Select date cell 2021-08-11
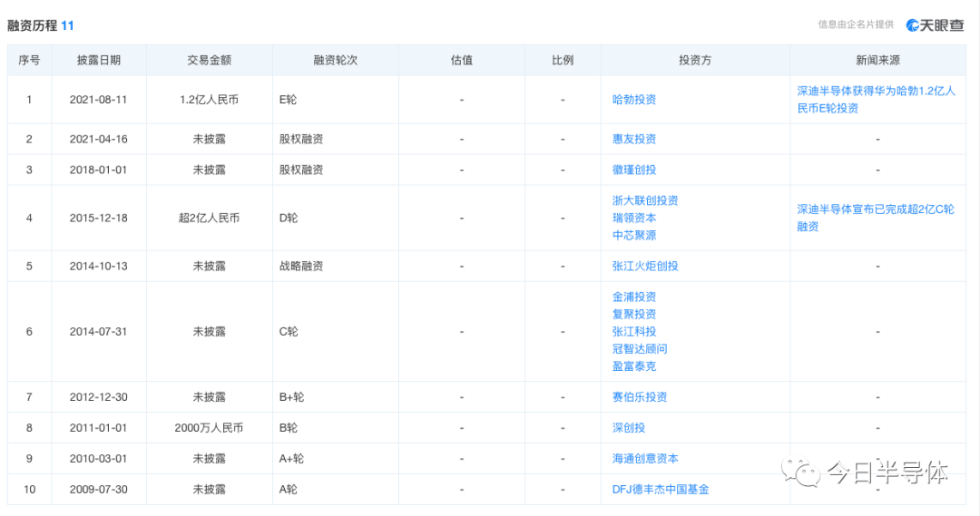Image resolution: width=980 pixels, height=516 pixels. tap(98, 100)
